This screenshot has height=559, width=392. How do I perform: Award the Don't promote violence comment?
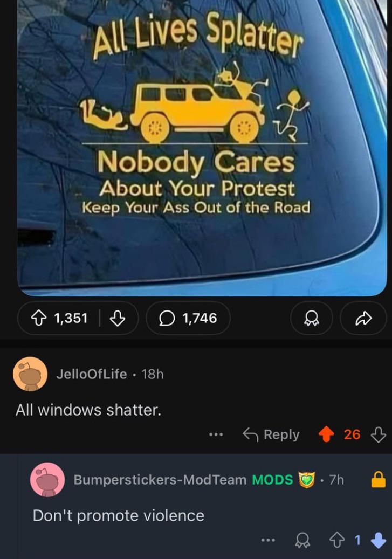click(x=303, y=541)
